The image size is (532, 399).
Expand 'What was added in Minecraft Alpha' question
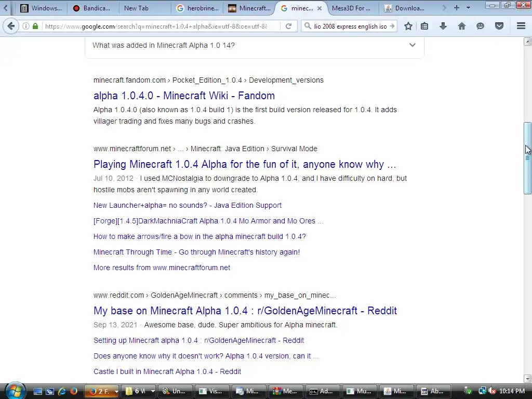254,45
